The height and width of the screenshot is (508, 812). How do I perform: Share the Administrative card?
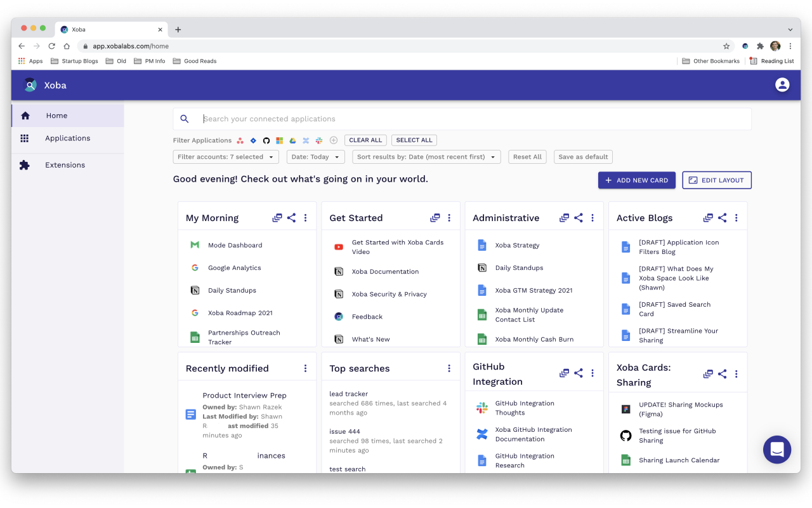click(x=579, y=218)
